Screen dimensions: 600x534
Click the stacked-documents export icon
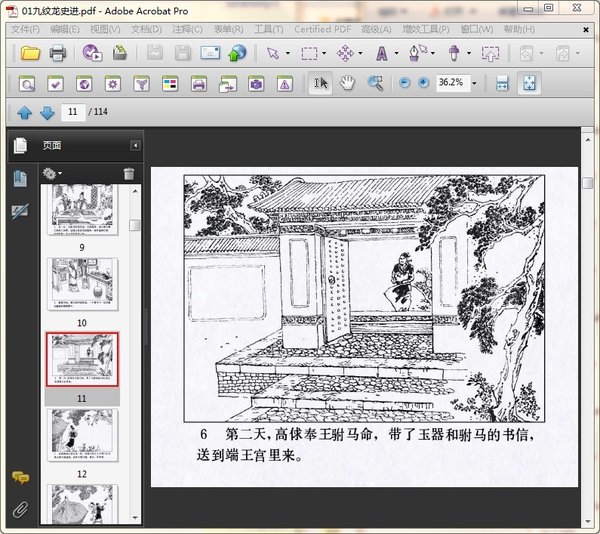point(120,53)
